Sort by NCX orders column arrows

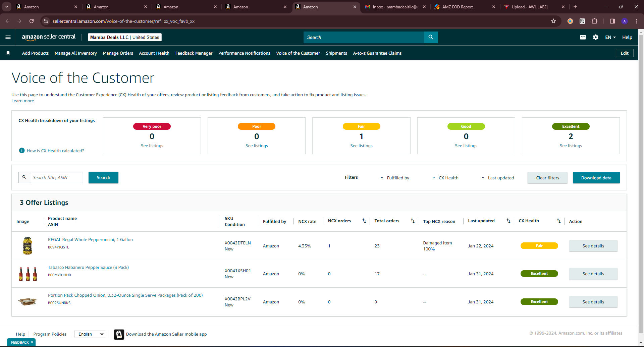364,221
